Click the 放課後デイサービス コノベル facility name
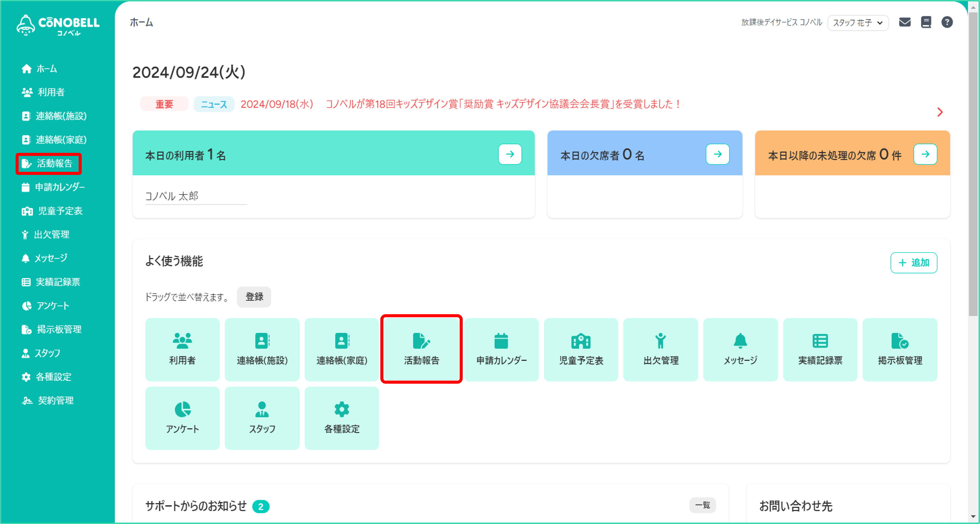 [782, 22]
